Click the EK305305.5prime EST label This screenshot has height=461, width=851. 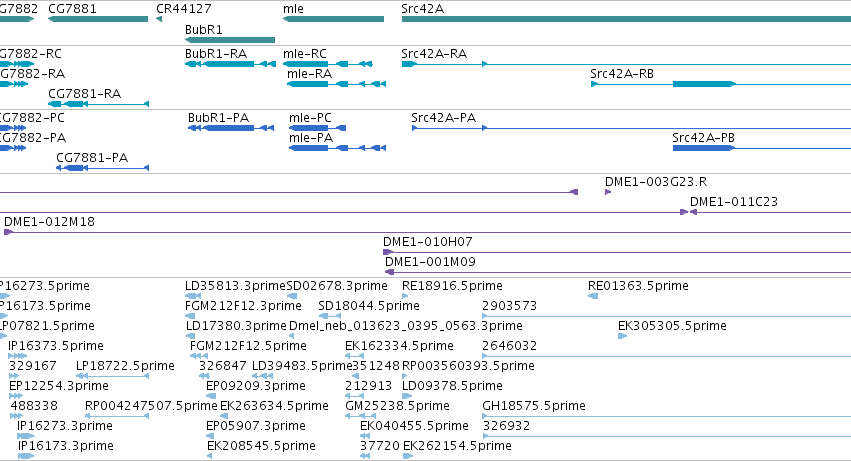672,326
